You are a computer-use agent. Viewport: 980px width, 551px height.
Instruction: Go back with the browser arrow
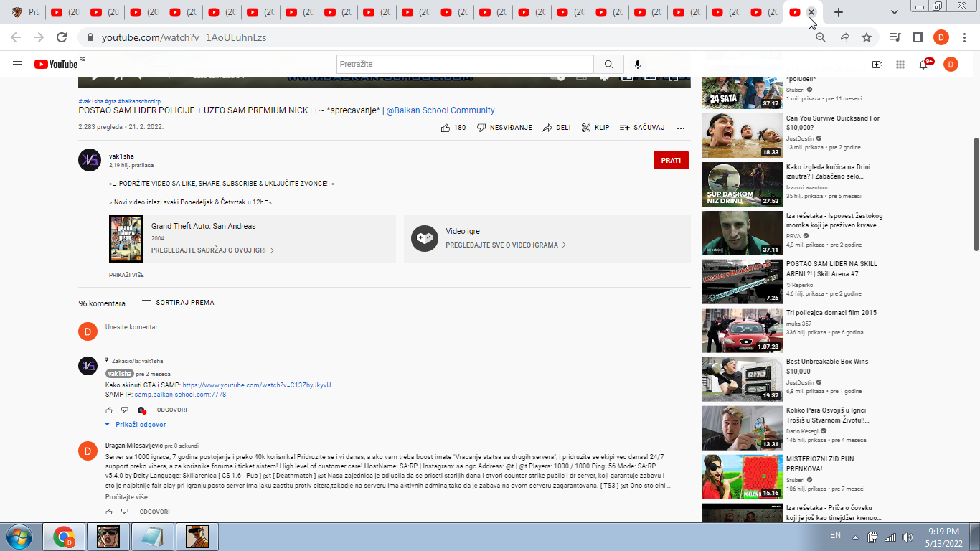tap(16, 37)
